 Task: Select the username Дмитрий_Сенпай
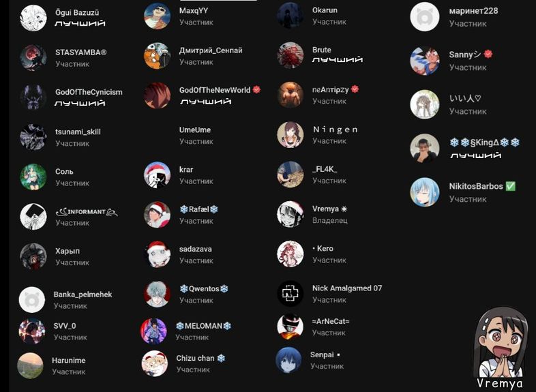211,50
